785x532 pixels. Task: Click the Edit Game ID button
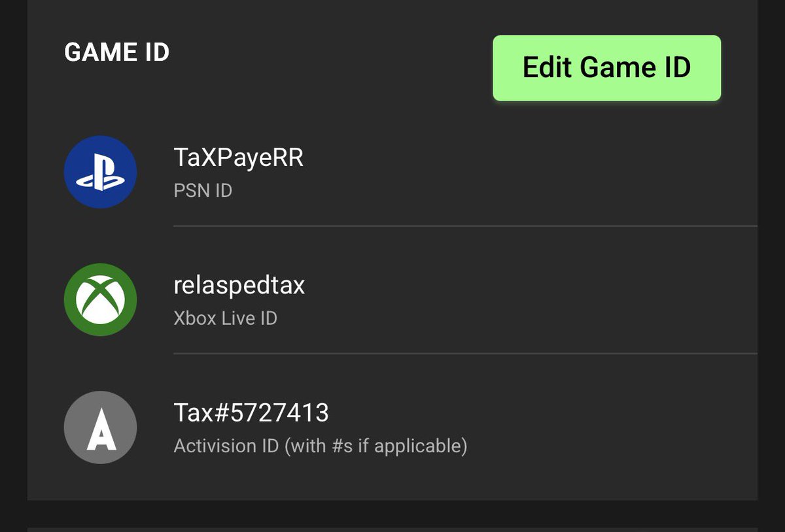coord(606,68)
